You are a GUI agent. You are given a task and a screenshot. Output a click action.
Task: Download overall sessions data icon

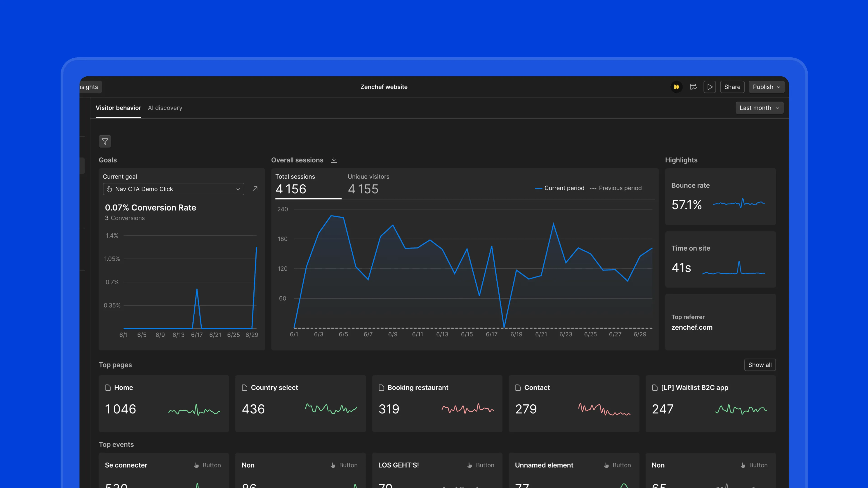334,160
